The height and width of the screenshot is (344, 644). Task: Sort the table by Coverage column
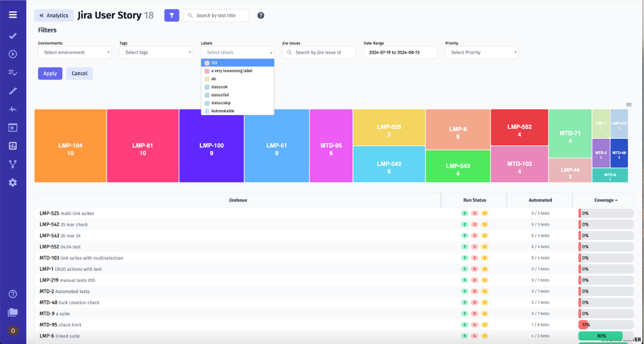pos(603,200)
